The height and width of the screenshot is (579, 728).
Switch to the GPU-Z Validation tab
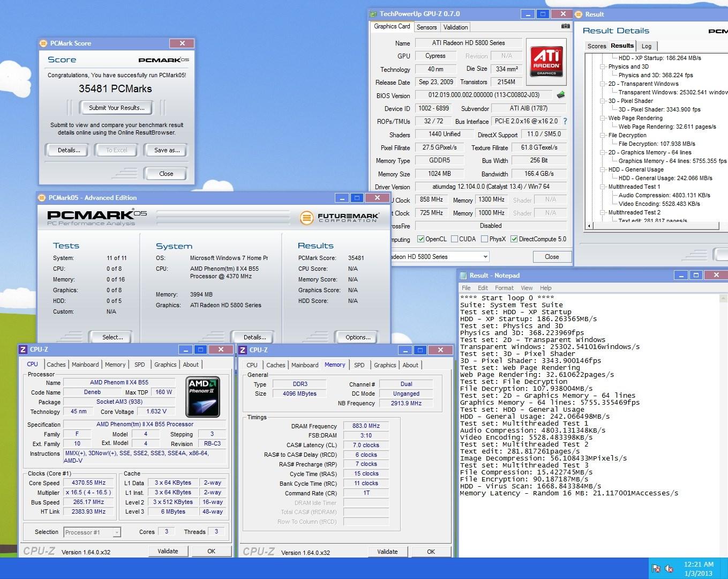[455, 27]
